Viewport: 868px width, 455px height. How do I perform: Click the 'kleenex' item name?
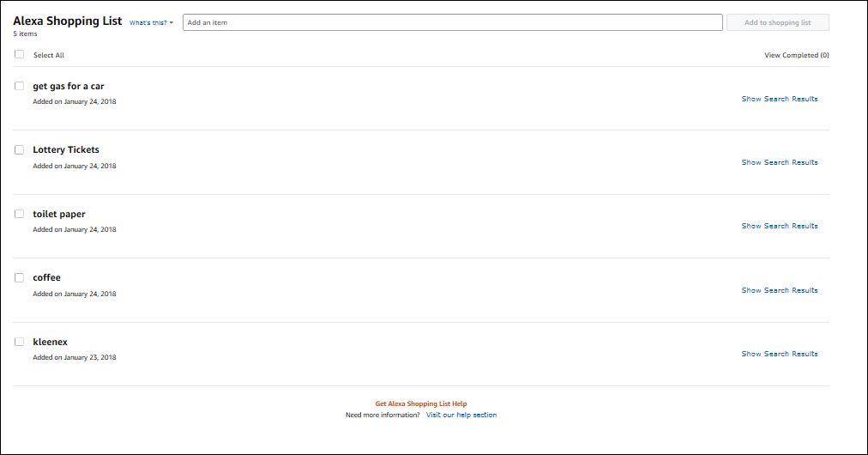[x=50, y=342]
